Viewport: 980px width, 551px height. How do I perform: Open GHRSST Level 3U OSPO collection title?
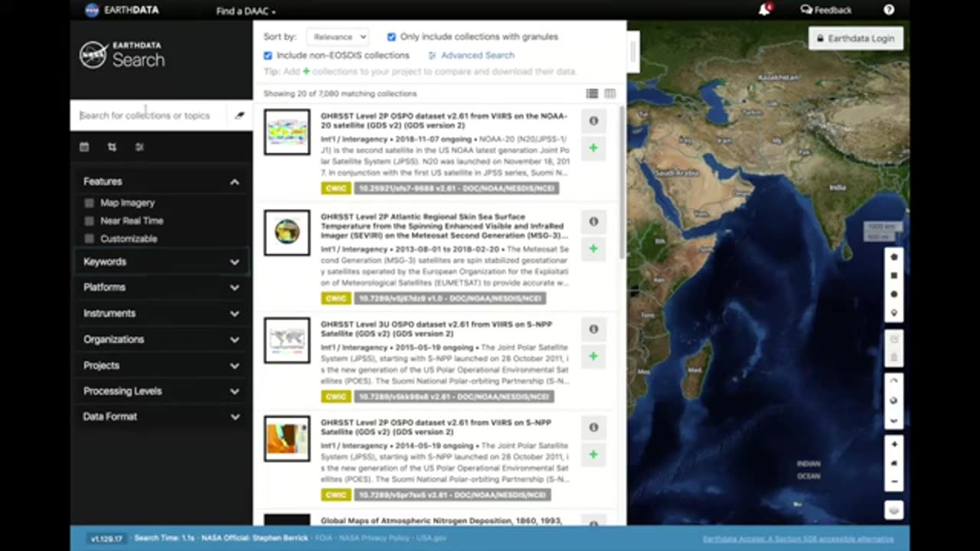pyautogui.click(x=436, y=328)
